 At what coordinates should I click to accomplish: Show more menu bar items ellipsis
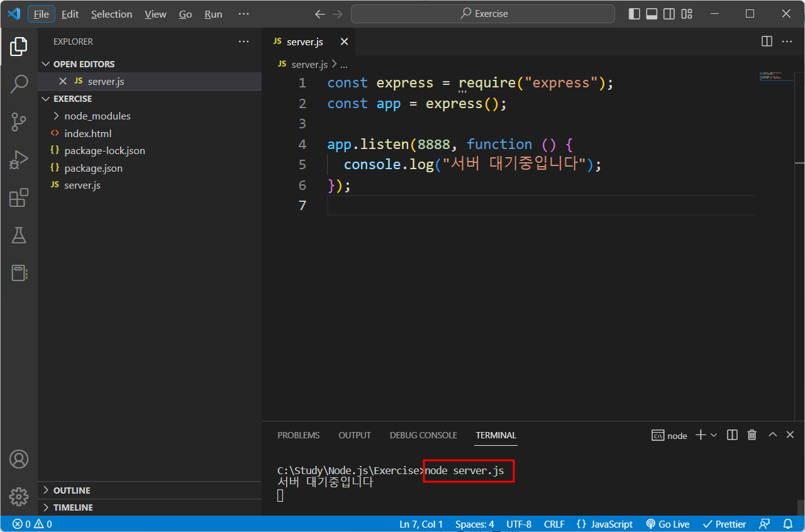tap(244, 14)
